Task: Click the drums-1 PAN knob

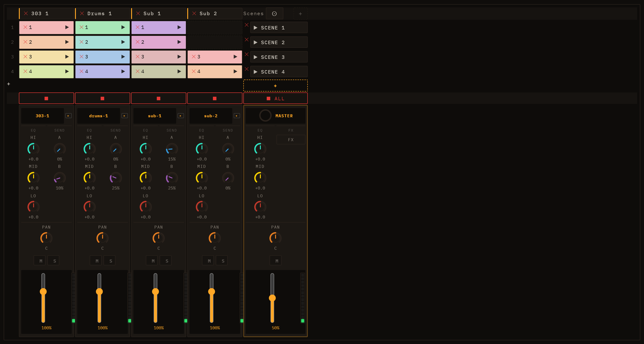Action: tap(103, 238)
